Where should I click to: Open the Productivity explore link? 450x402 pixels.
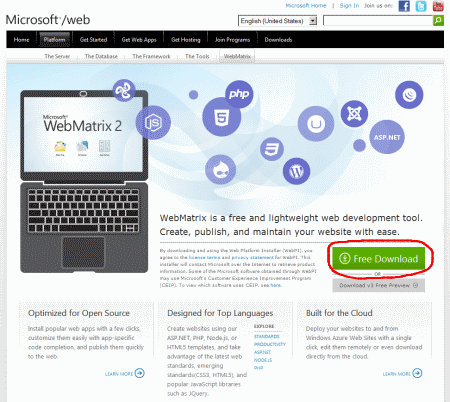[x=270, y=344]
